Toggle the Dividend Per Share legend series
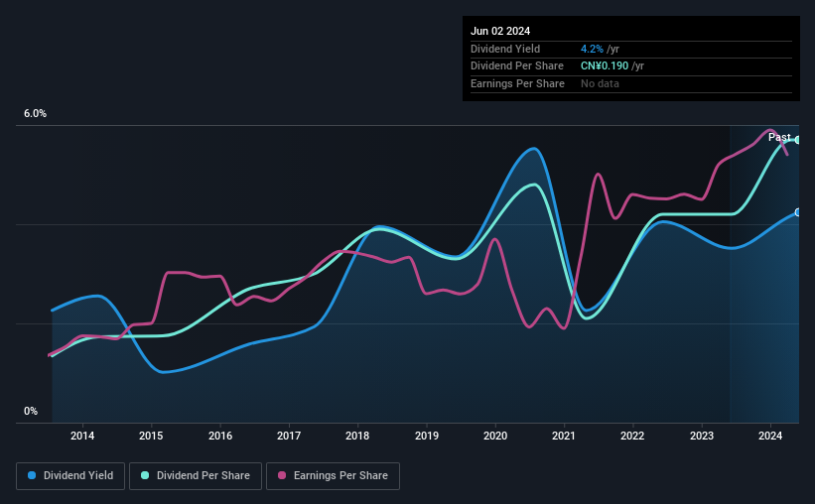Image resolution: width=815 pixels, height=504 pixels. (196, 476)
